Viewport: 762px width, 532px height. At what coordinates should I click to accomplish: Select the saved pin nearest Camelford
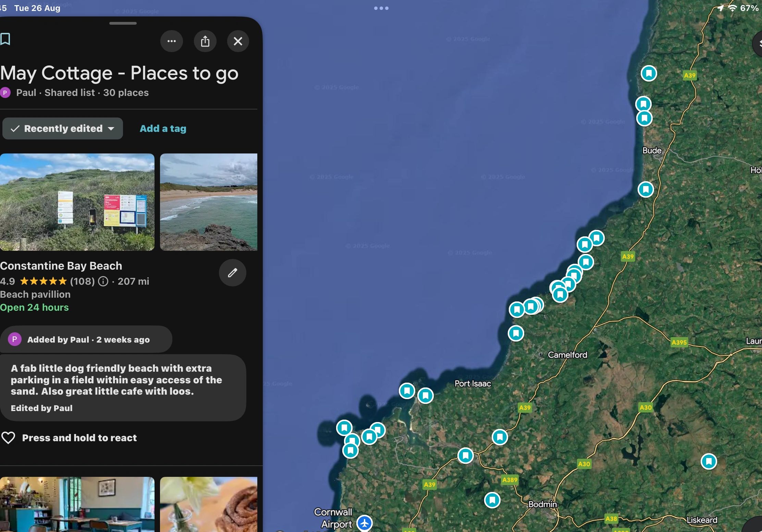(516, 333)
